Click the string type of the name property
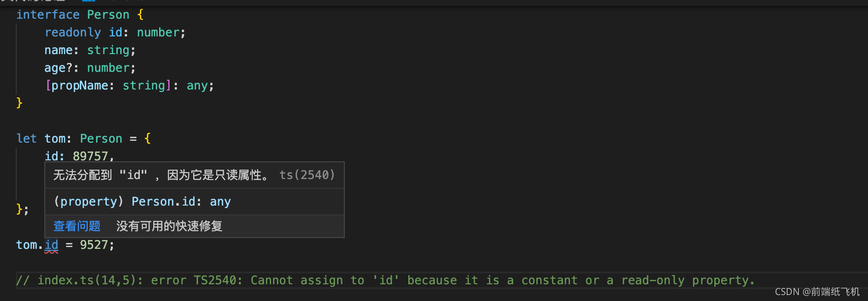The image size is (868, 301). [x=108, y=50]
